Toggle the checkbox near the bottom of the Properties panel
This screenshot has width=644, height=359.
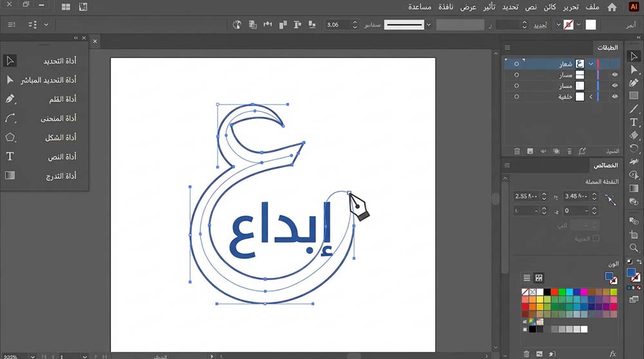(596, 238)
